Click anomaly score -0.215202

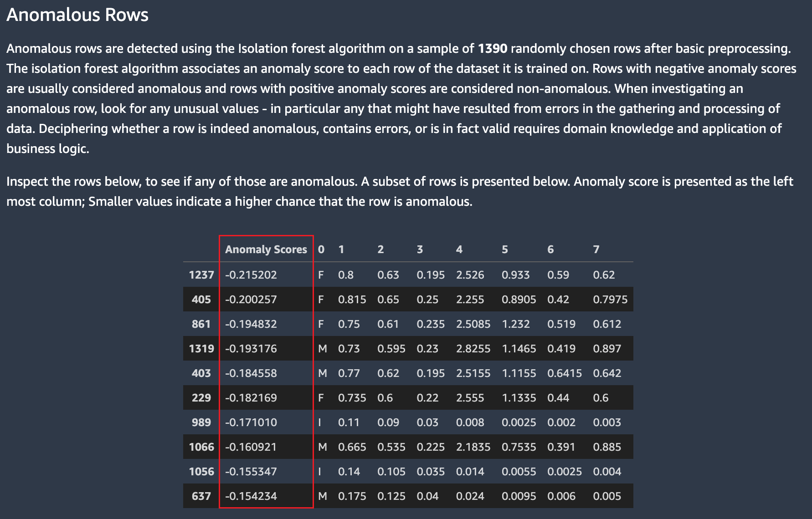tap(251, 275)
